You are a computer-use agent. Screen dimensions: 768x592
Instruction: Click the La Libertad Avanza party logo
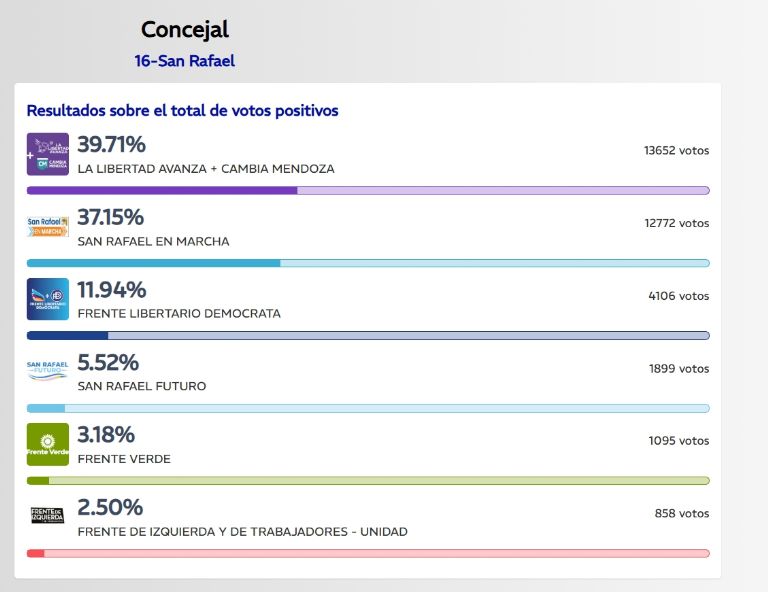(x=47, y=154)
